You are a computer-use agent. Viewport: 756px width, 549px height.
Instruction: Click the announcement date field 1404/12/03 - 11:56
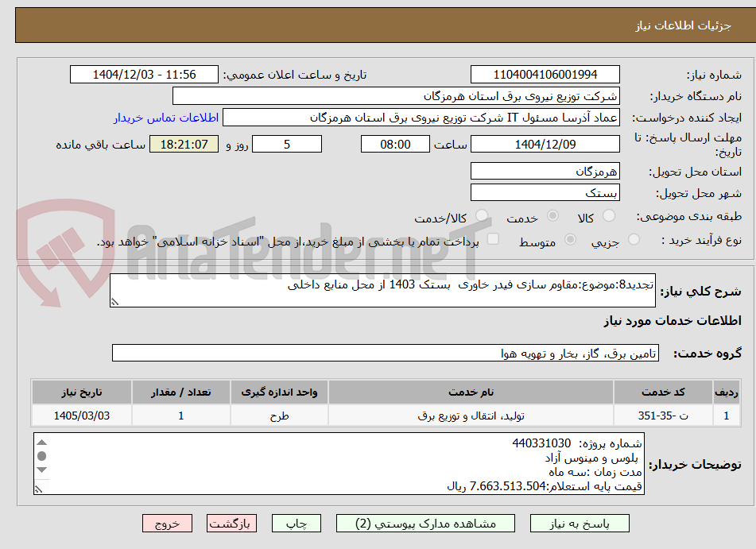[144, 75]
